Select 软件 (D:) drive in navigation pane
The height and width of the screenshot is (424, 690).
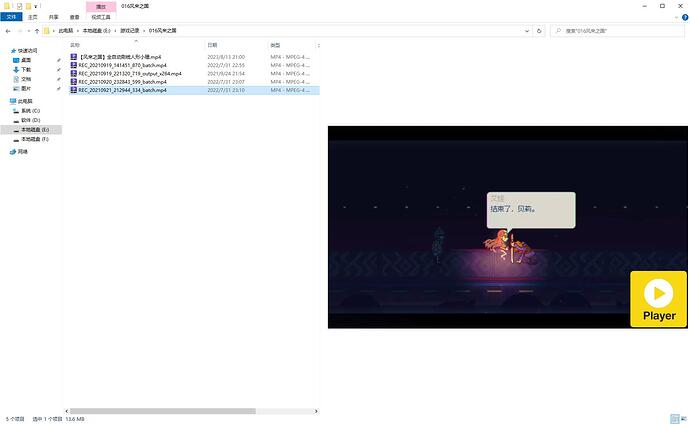pyautogui.click(x=30, y=121)
